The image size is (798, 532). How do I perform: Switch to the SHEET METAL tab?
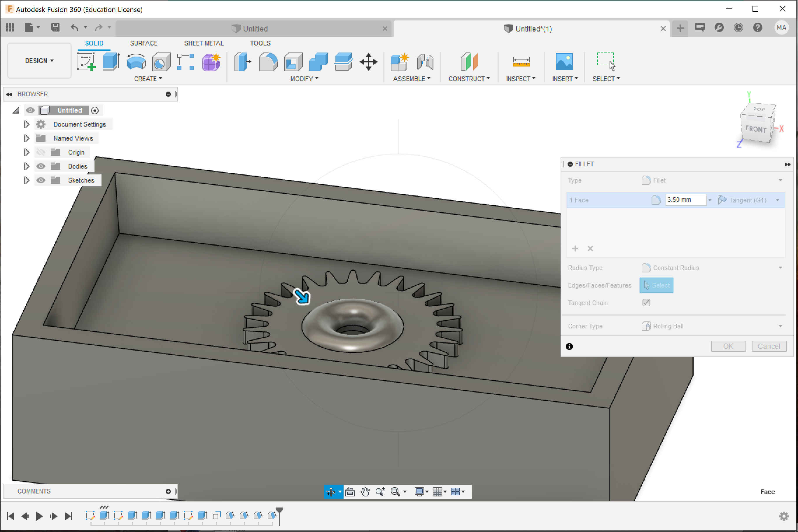tap(204, 43)
